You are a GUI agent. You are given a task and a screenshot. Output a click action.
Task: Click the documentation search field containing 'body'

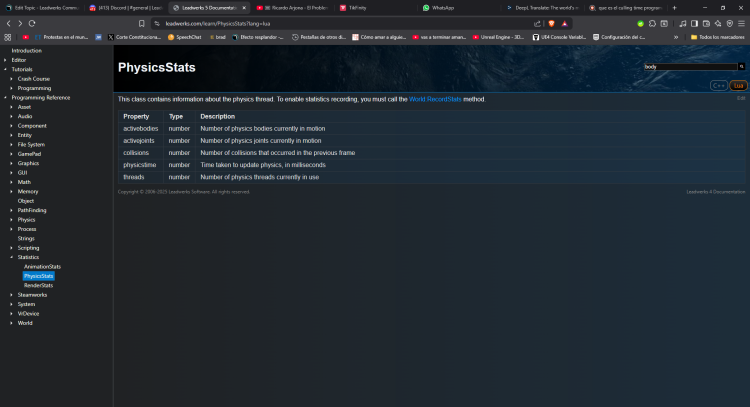point(688,67)
